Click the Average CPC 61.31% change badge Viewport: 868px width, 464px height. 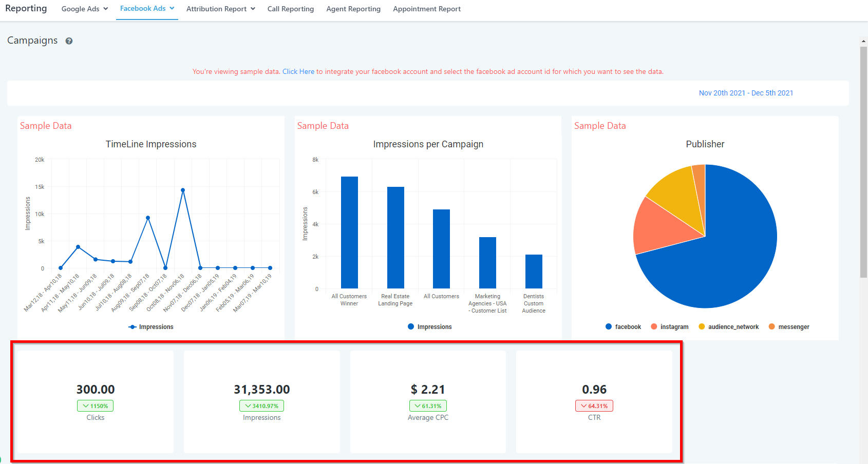428,406
